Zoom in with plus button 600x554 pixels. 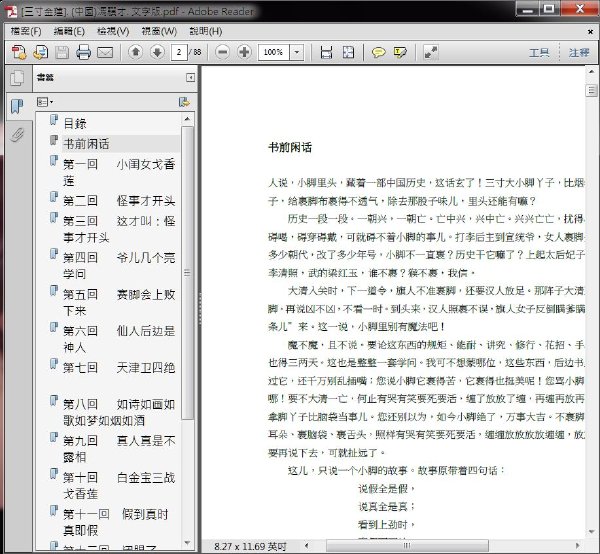click(244, 52)
